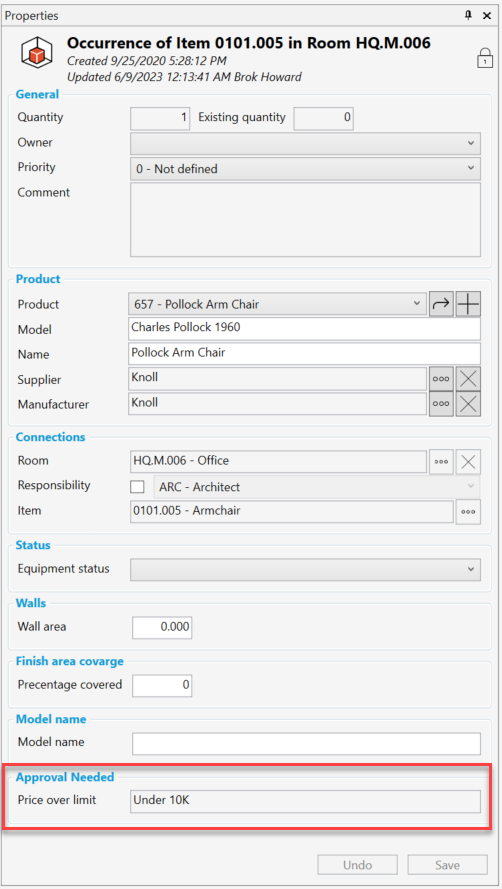This screenshot has width=502, height=889.
Task: Click the Room browse ellipsis button
Action: point(441,462)
